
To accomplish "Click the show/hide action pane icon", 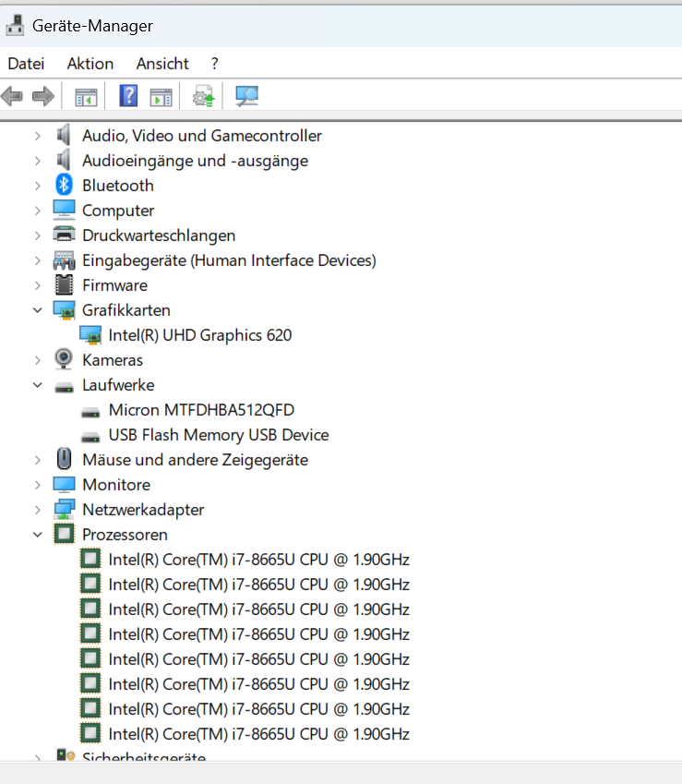I will 161,97.
